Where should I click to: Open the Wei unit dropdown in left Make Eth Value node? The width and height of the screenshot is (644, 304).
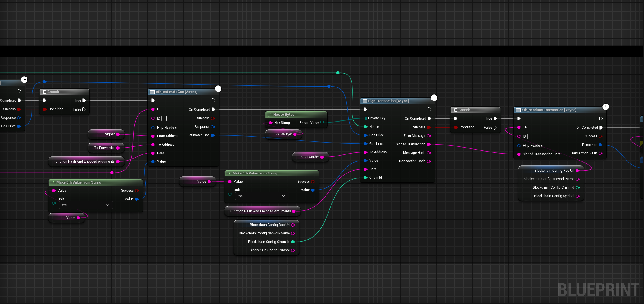tap(86, 205)
